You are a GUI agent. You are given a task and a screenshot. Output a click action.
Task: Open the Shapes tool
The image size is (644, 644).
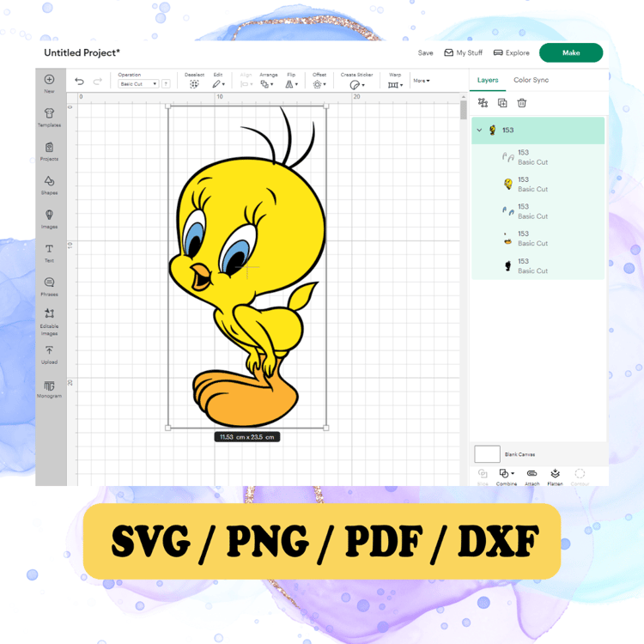click(x=49, y=185)
